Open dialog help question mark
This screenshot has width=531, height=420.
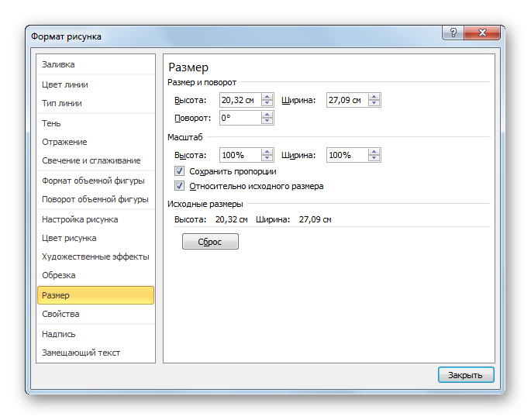coord(453,33)
